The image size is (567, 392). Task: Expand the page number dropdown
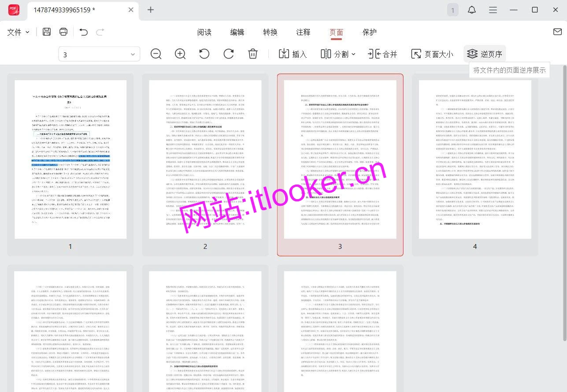coord(132,54)
